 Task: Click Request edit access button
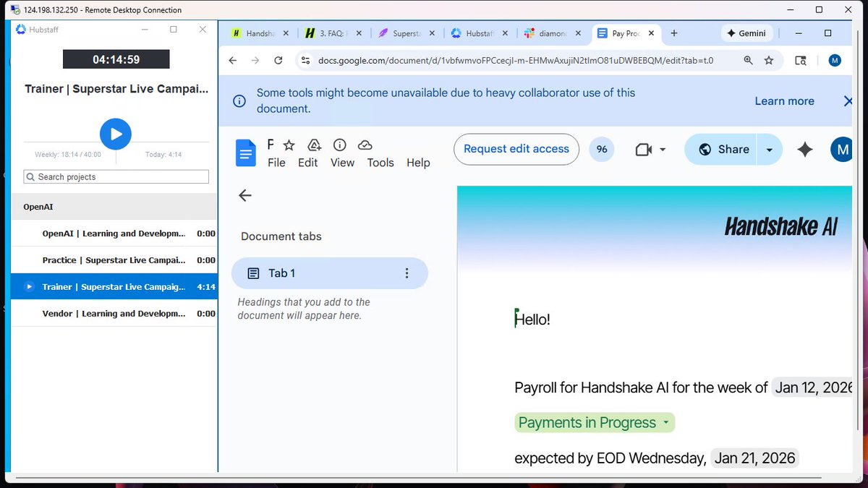516,149
